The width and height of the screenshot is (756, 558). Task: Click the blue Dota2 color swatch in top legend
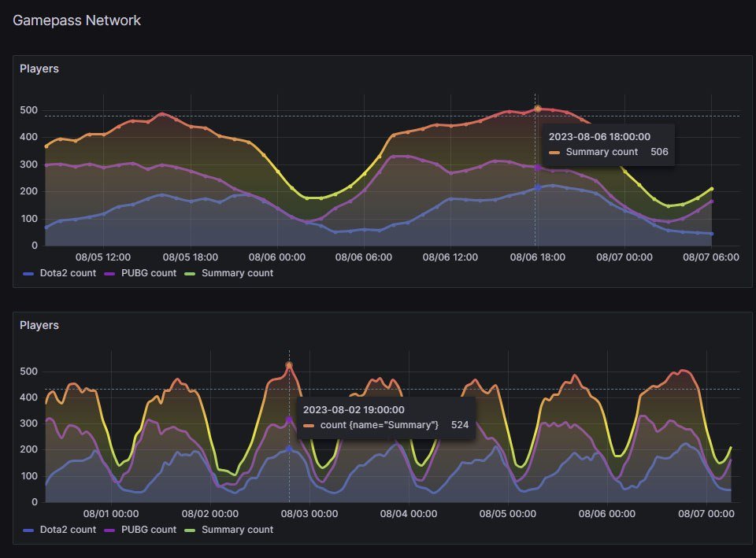[x=28, y=274]
